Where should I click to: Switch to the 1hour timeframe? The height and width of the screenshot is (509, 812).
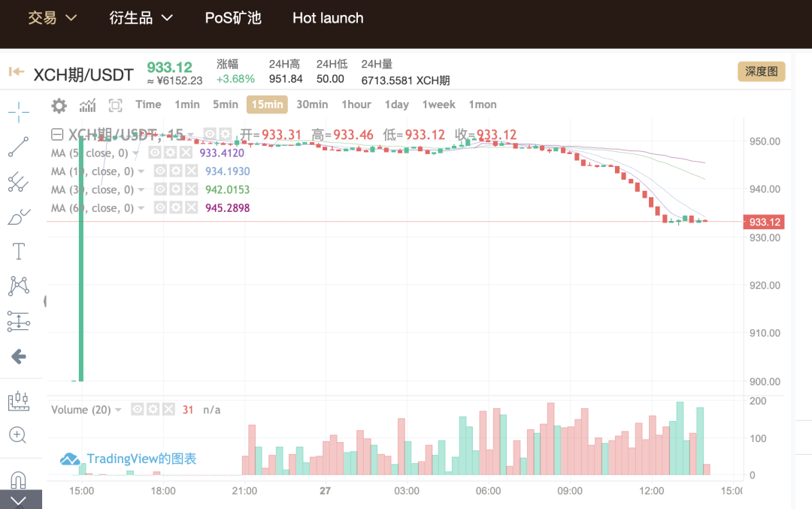click(356, 105)
